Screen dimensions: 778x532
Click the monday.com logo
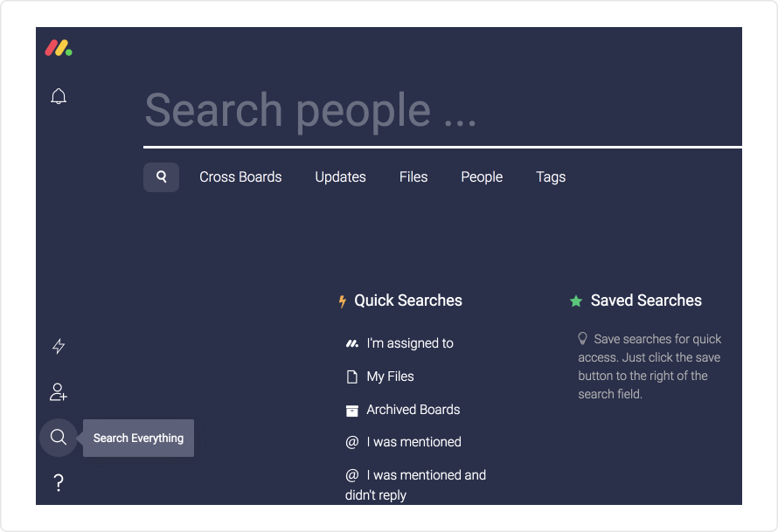coord(59,48)
